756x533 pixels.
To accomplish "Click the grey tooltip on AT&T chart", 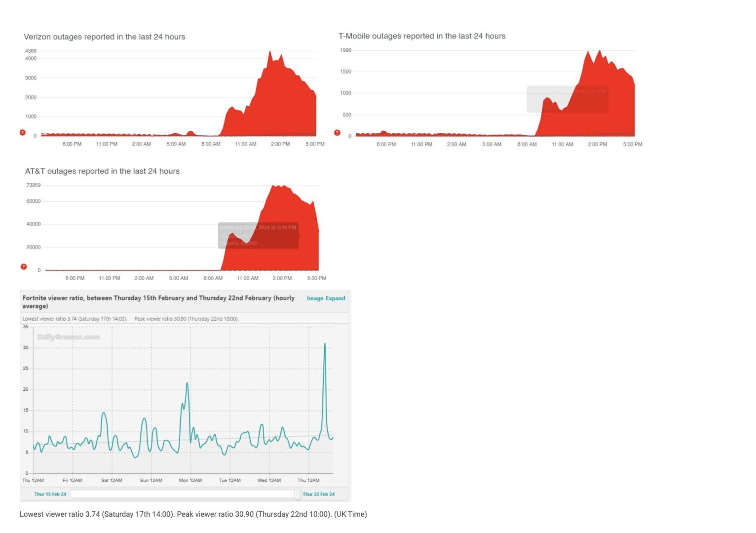I will pyautogui.click(x=259, y=235).
